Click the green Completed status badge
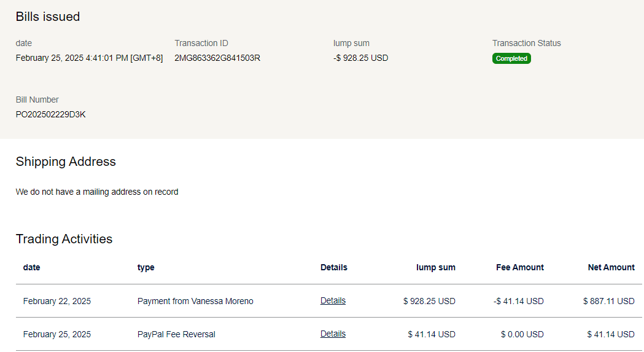This screenshot has width=644, height=352. [511, 58]
